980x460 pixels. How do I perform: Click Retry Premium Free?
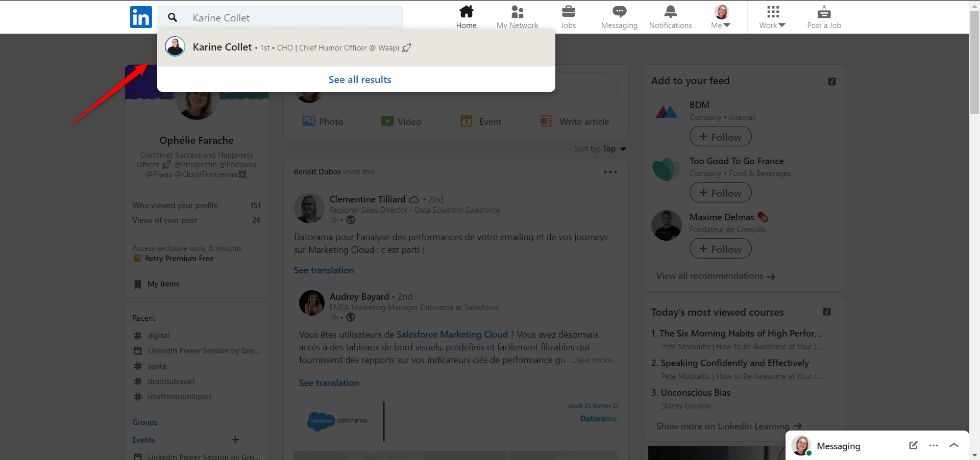[x=179, y=259]
